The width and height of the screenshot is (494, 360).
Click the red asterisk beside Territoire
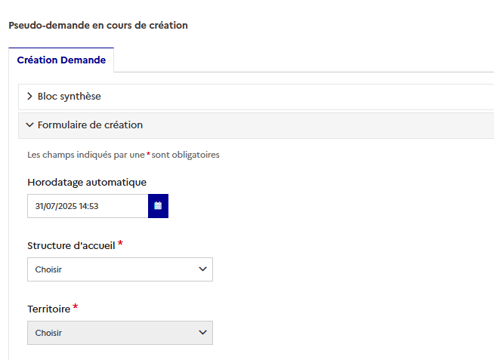(75, 307)
